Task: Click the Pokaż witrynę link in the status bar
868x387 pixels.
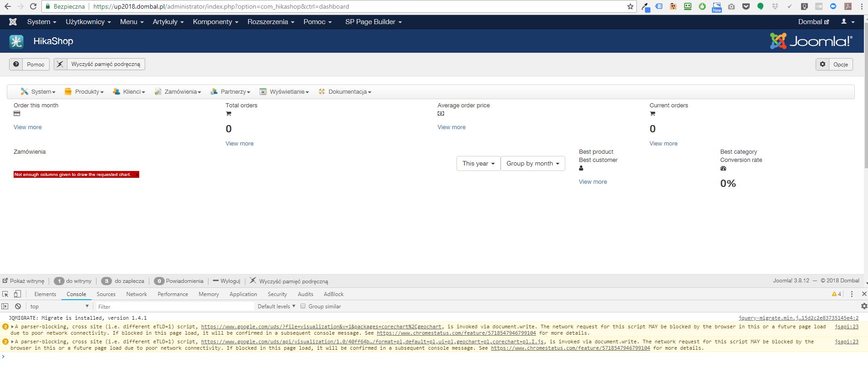Action: point(24,281)
